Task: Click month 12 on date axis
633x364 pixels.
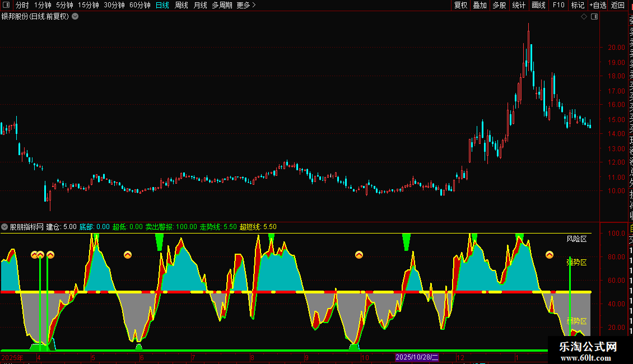Action: [460, 357]
